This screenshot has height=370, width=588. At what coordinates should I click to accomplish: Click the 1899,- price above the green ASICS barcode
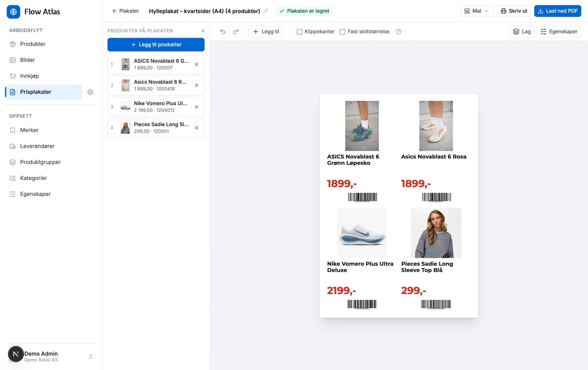[342, 184]
